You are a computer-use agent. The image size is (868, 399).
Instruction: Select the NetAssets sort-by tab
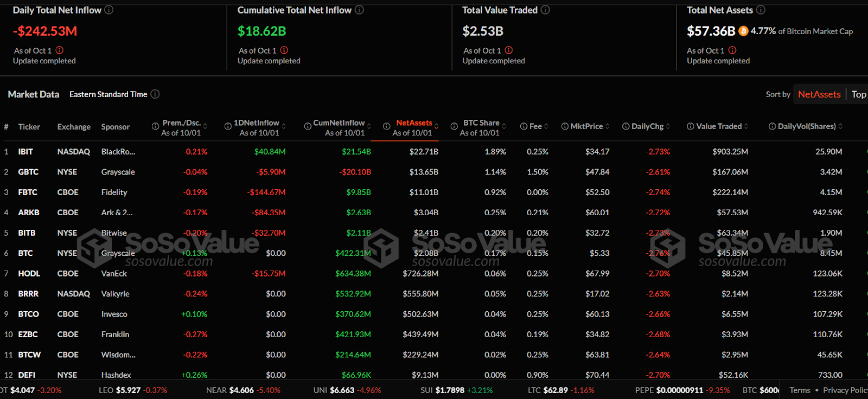[819, 94]
